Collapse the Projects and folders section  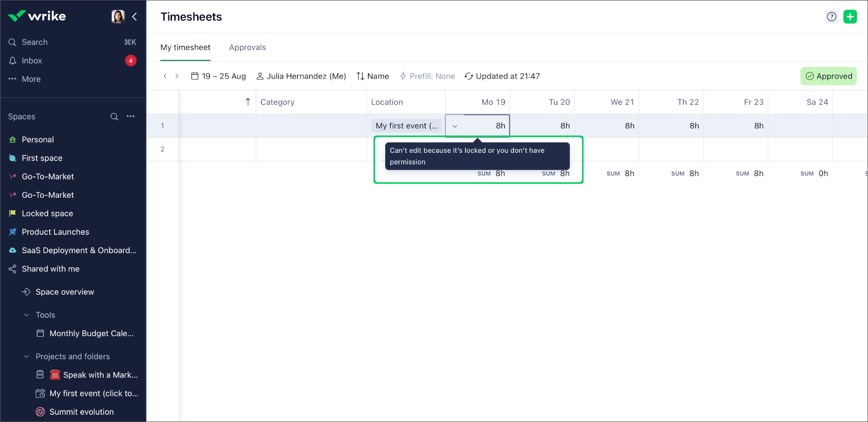[27, 356]
